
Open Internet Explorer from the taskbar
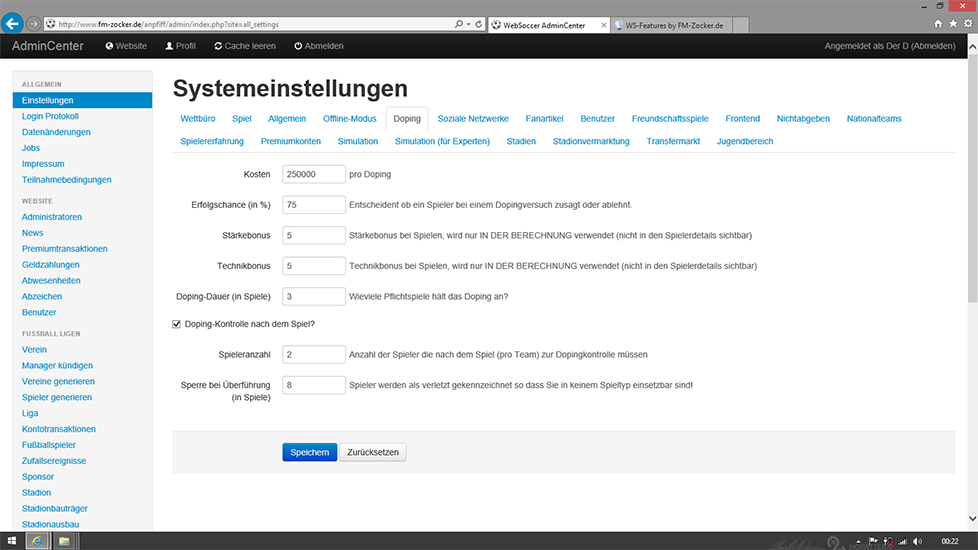tap(38, 541)
